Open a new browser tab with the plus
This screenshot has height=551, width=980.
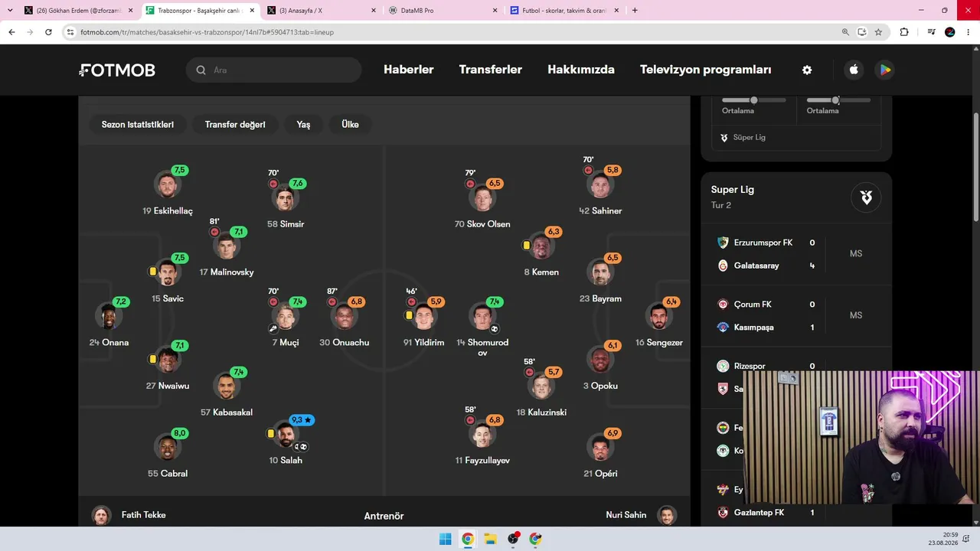click(635, 11)
